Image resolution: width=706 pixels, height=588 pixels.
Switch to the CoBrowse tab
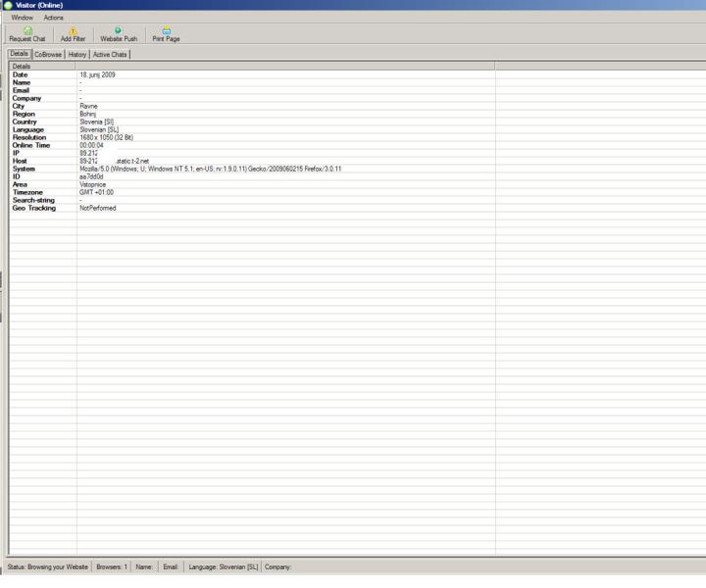[x=48, y=54]
